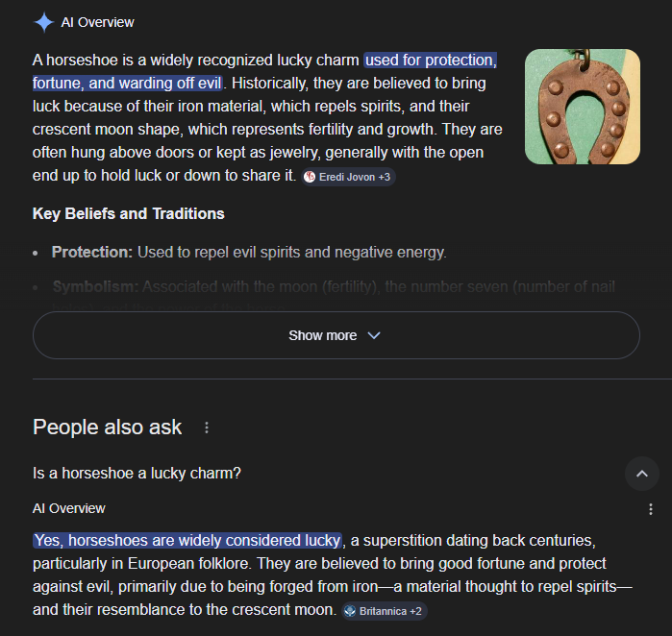Click the Eredi Jovon source favicon

point(310,177)
